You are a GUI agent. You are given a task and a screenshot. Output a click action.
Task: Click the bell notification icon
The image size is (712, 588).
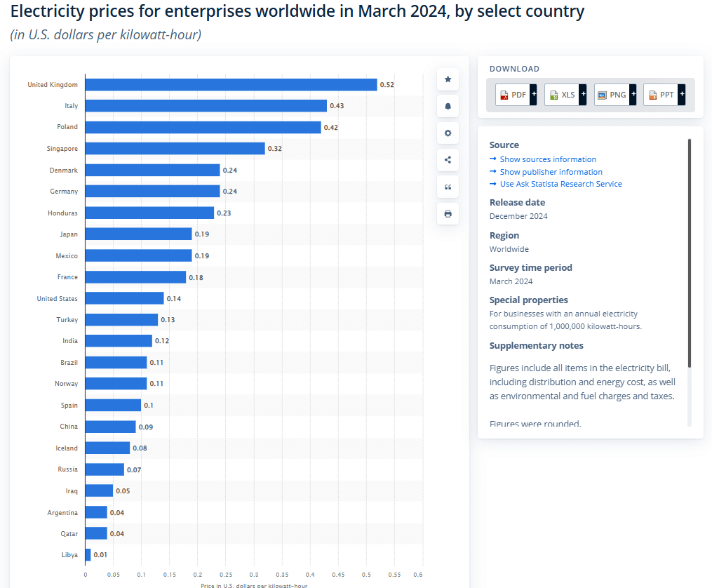tap(448, 106)
